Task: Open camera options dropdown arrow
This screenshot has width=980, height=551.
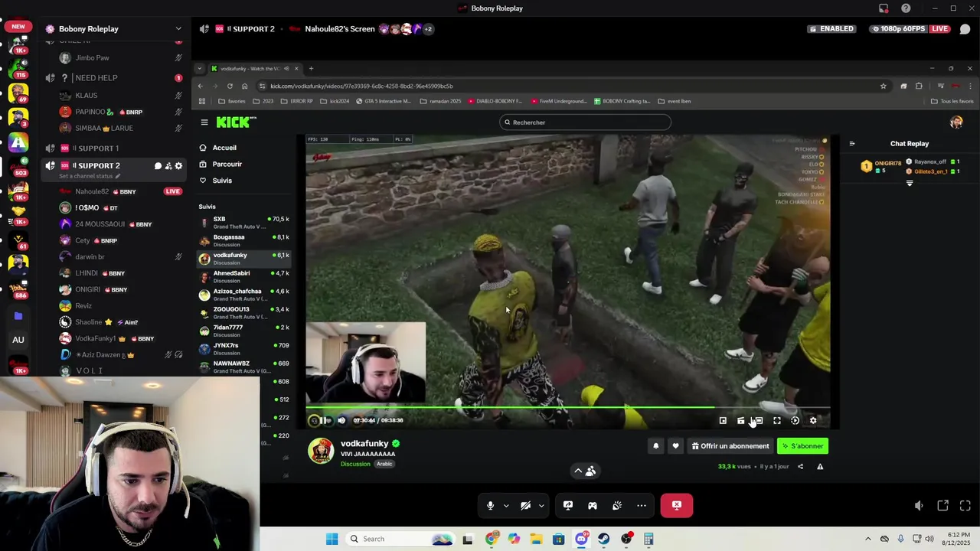Action: pyautogui.click(x=541, y=506)
